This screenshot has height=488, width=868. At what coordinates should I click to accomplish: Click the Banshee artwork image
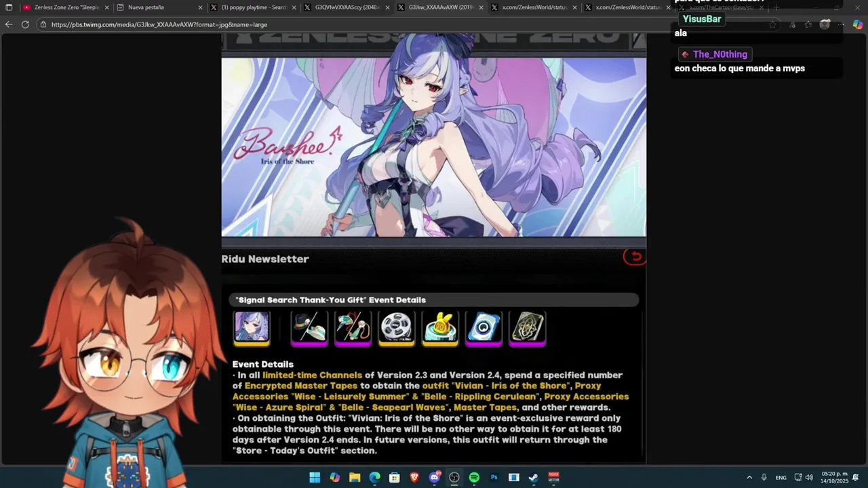[x=434, y=147]
